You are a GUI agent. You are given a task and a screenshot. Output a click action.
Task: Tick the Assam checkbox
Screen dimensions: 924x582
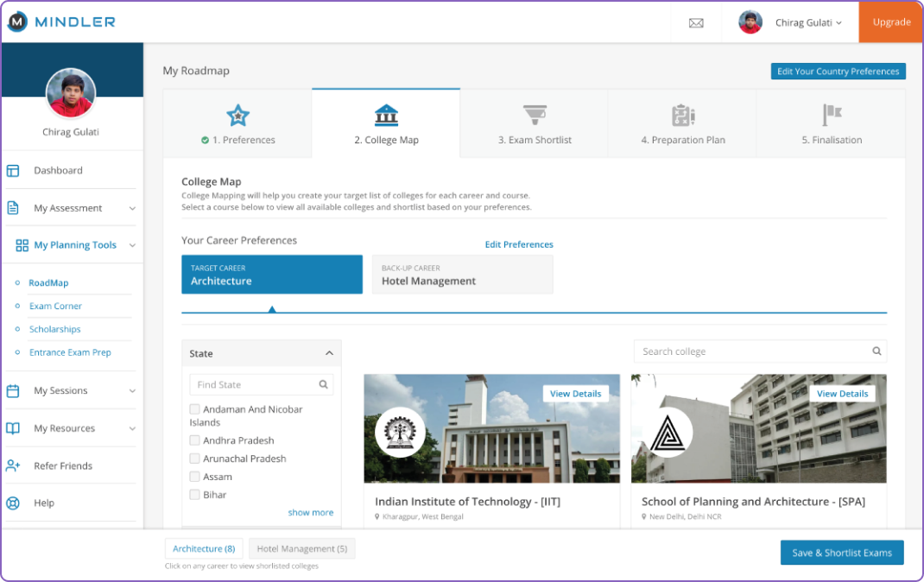tap(194, 477)
